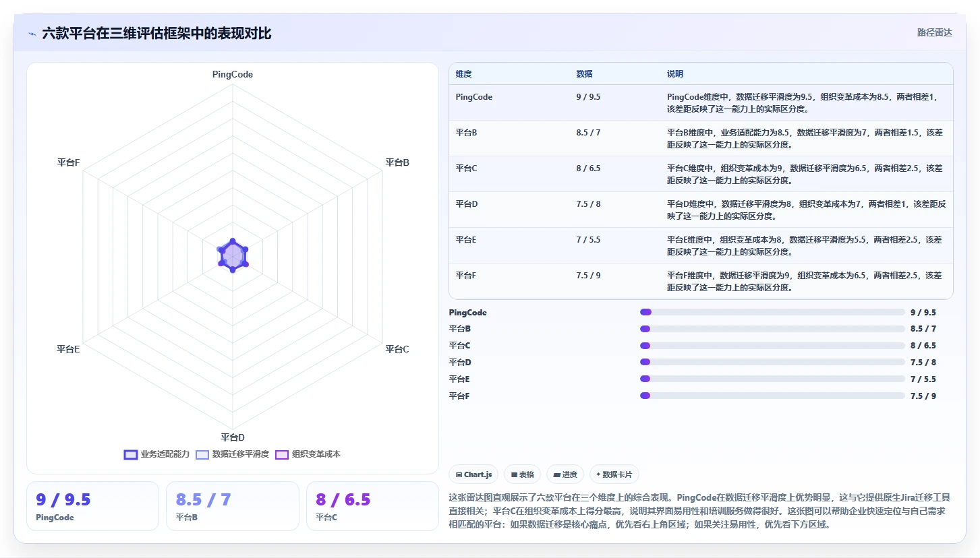Click the 平台D progress bar
Viewport: 980px width, 558px height.
[x=772, y=362]
